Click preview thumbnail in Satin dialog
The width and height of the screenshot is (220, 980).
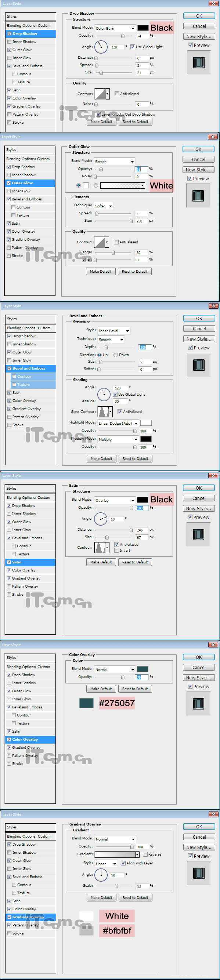198,534
